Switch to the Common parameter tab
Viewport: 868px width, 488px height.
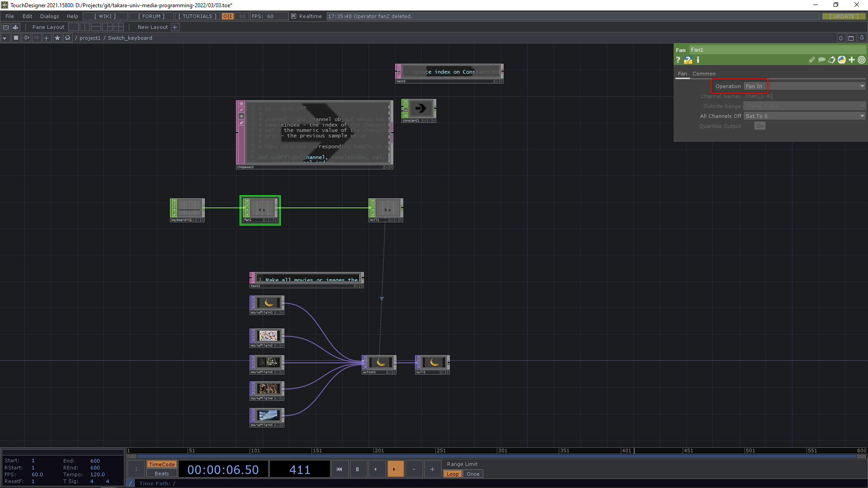704,74
